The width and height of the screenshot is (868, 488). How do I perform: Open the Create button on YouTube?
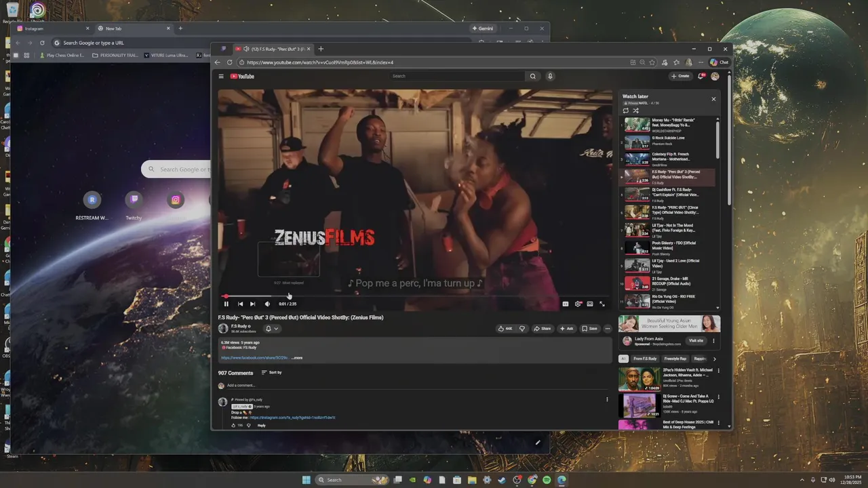680,76
